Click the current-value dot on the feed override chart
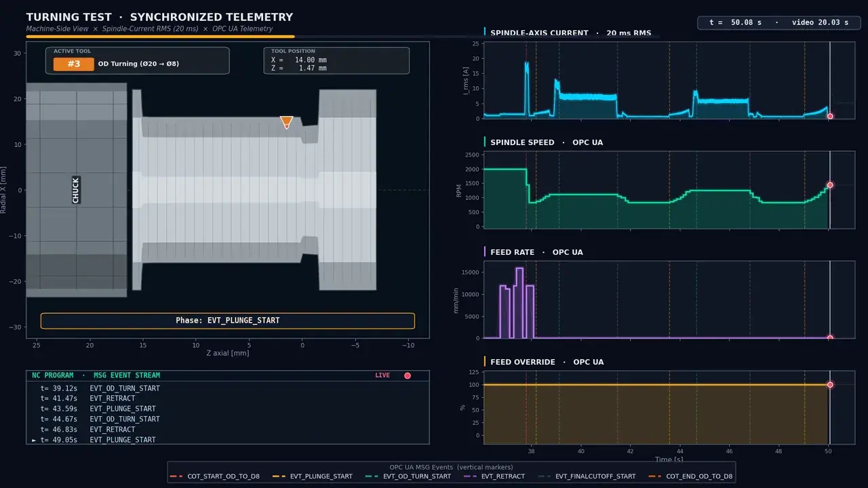868x488 pixels. [830, 385]
